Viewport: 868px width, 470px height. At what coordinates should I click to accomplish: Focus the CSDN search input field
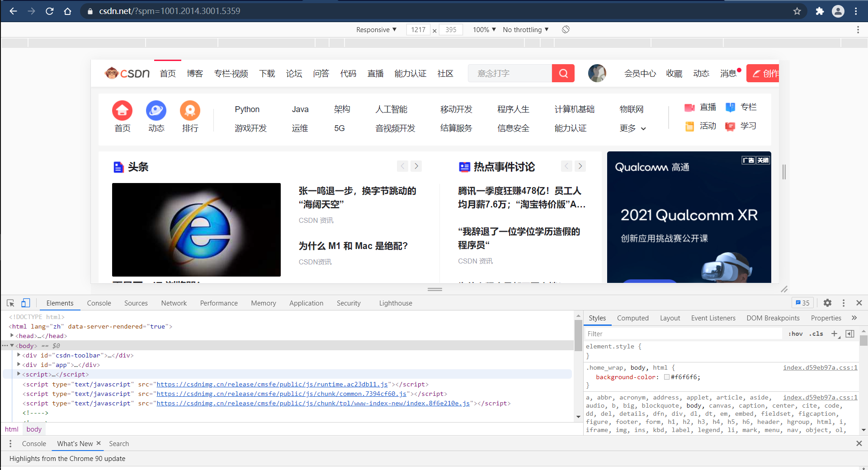509,73
